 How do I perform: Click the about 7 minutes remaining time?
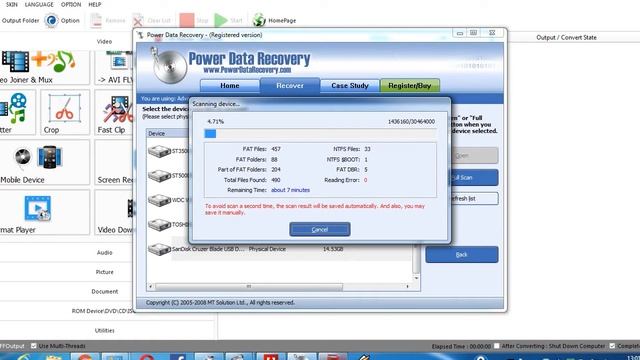(290, 190)
